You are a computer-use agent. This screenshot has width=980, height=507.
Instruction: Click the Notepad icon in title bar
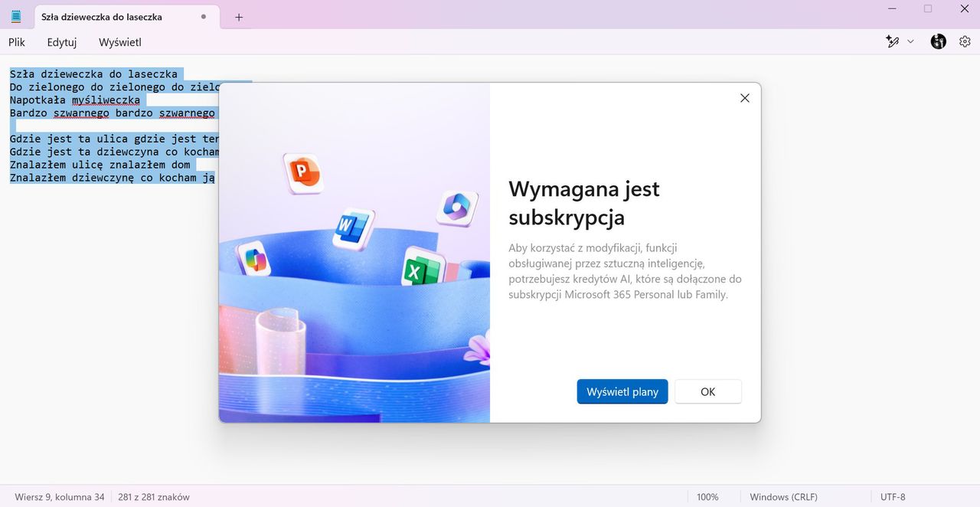[x=15, y=16]
